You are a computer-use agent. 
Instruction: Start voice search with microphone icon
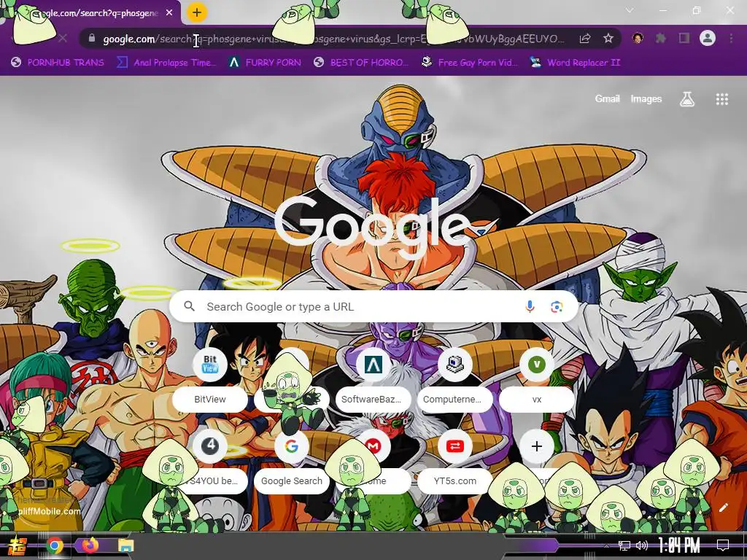pos(530,307)
